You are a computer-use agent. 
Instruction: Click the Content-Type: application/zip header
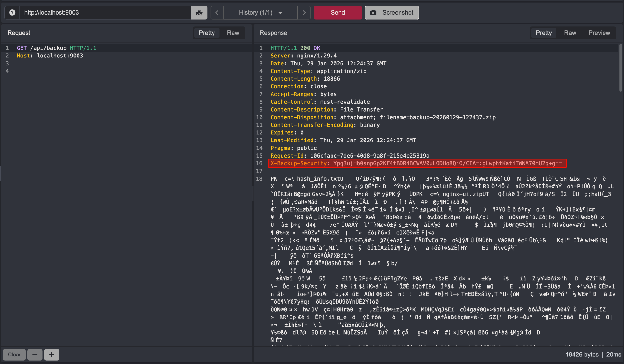click(318, 71)
